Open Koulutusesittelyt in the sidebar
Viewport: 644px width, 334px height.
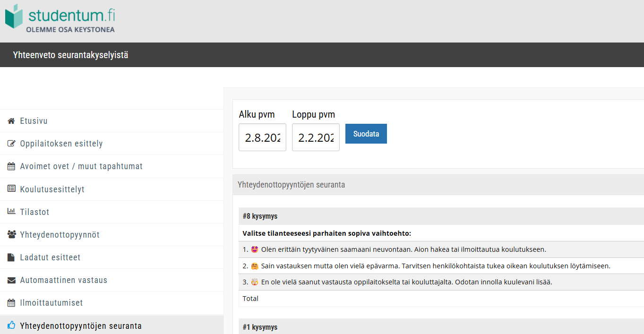(x=52, y=189)
